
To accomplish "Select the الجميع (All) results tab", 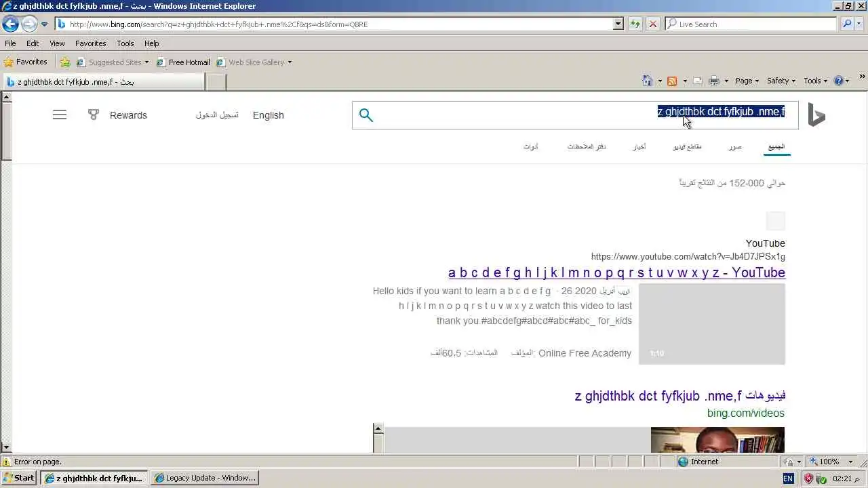I will 777,146.
